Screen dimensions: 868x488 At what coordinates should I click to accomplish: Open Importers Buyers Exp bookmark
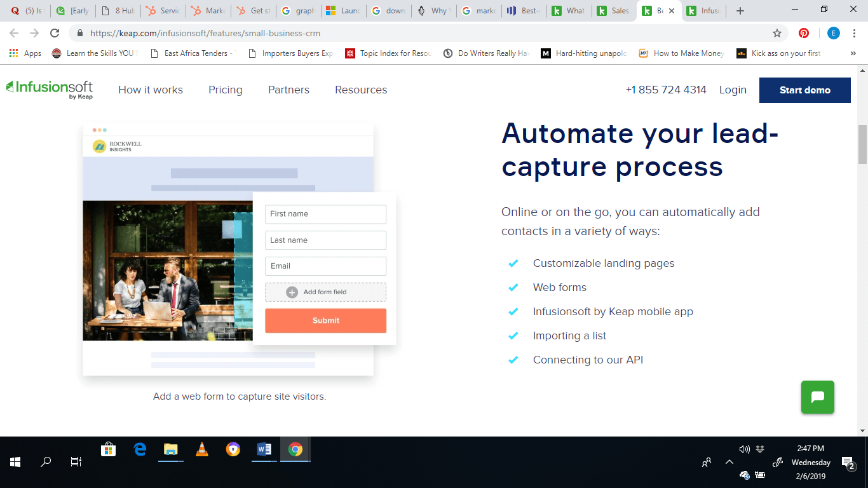(290, 53)
